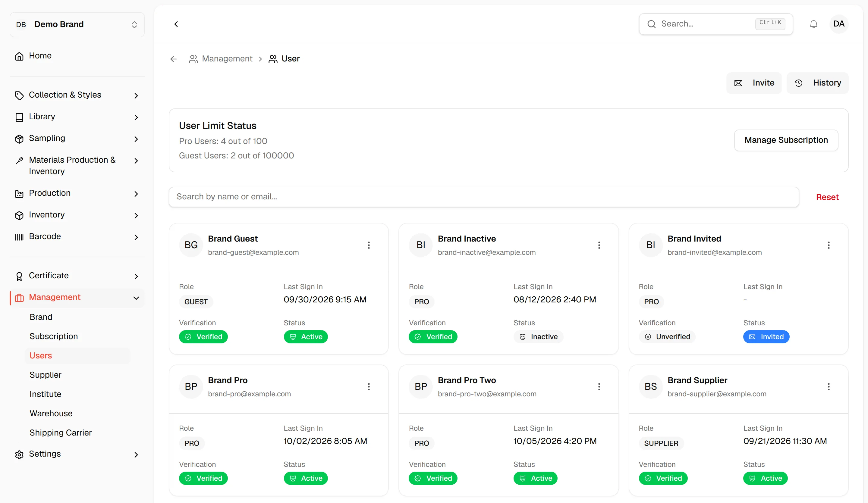This screenshot has width=868, height=503.
Task: Select Institute under Management
Action: point(46,394)
